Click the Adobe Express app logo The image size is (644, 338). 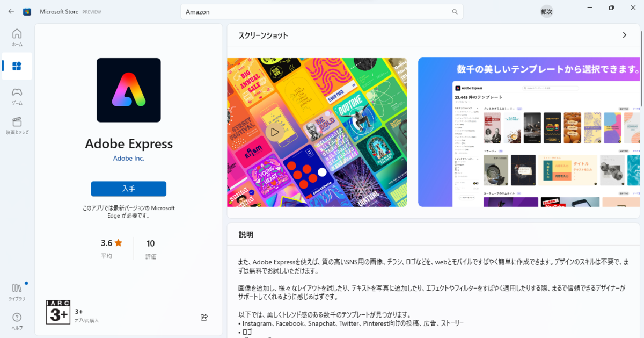(x=129, y=90)
